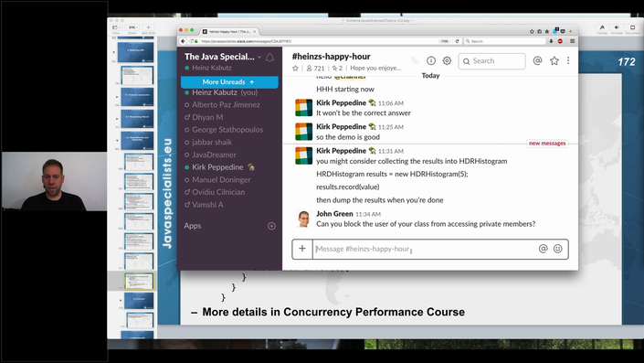644x363 pixels.
Task: Star the #heinzs-happy-hour channel
Action: [x=295, y=69]
